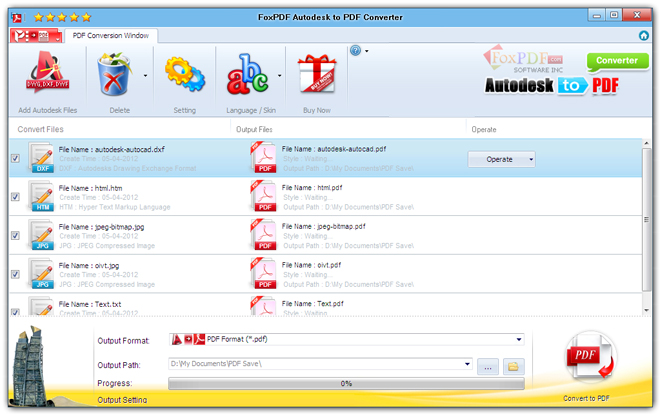
Task: Click the green Converter button
Action: coord(617,61)
